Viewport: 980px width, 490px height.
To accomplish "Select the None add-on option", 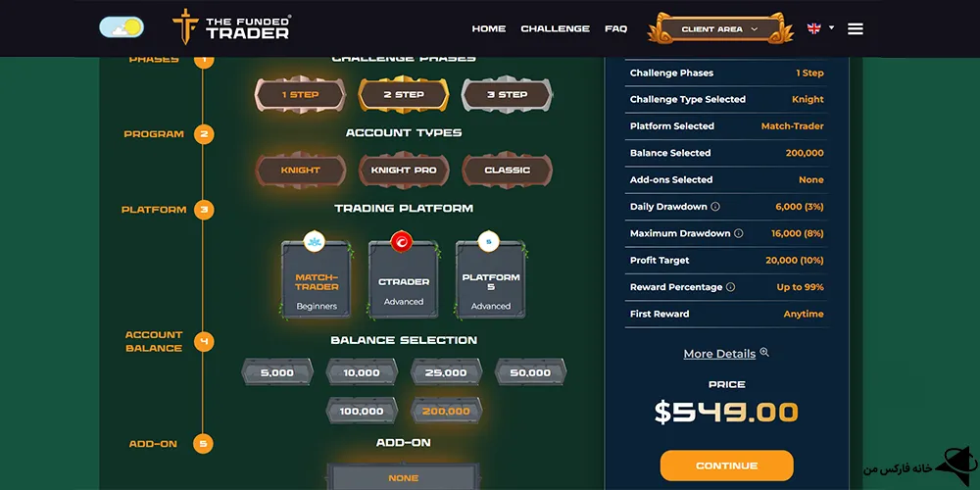I will (403, 477).
